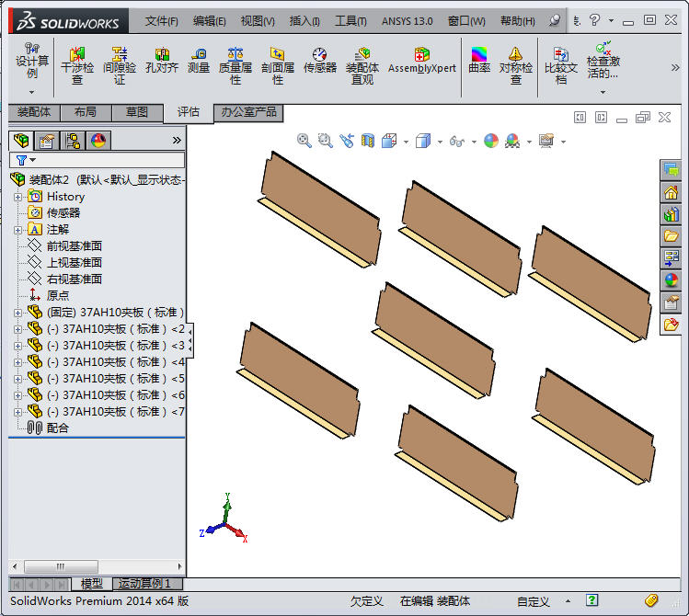Open the 工具(T) menu

click(x=350, y=20)
